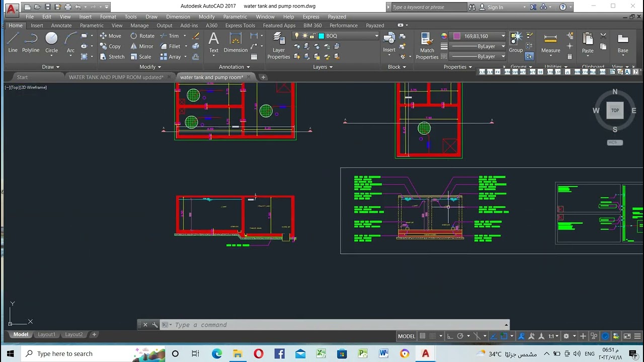Open the lineweight ByLayer dropdown
Viewport: 644px width, 362px height.
[503, 46]
